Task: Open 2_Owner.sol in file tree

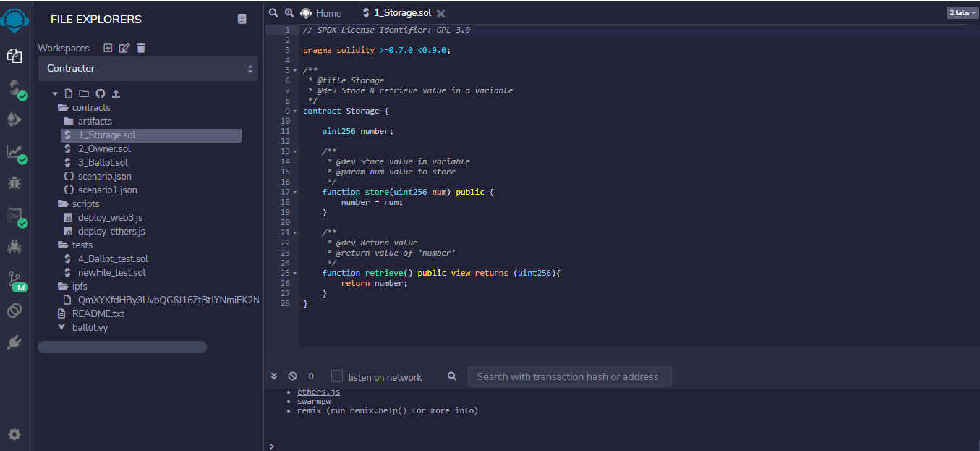Action: tap(104, 148)
